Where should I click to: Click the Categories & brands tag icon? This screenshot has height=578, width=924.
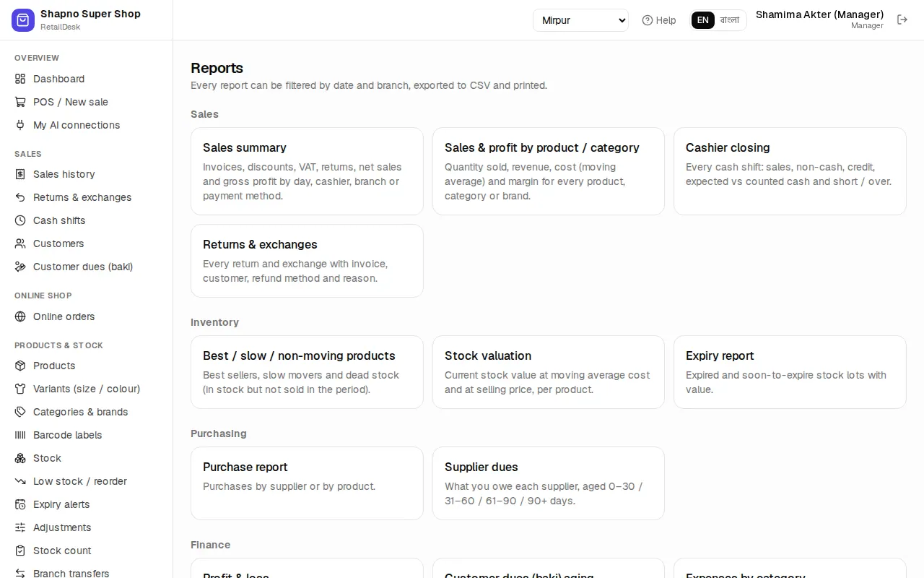coord(20,412)
